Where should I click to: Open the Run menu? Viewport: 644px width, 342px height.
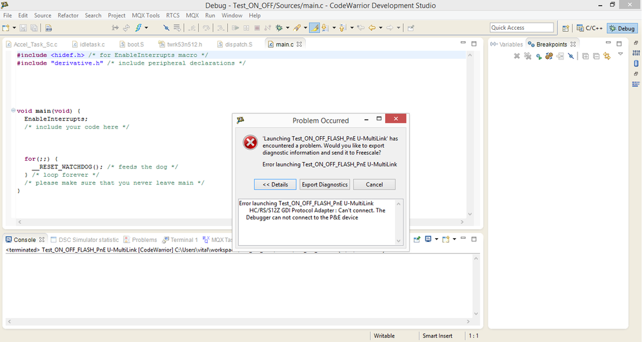coord(210,15)
